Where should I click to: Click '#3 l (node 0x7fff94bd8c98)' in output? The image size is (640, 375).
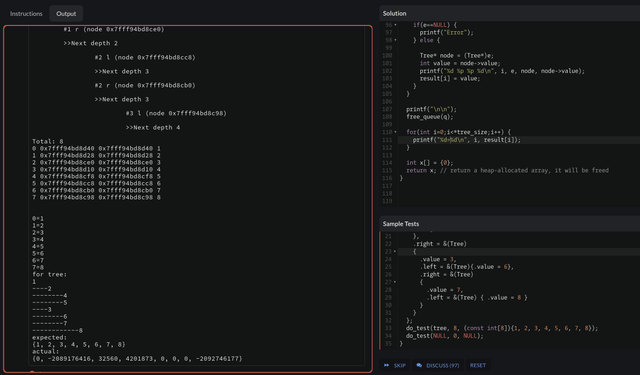tap(176, 113)
